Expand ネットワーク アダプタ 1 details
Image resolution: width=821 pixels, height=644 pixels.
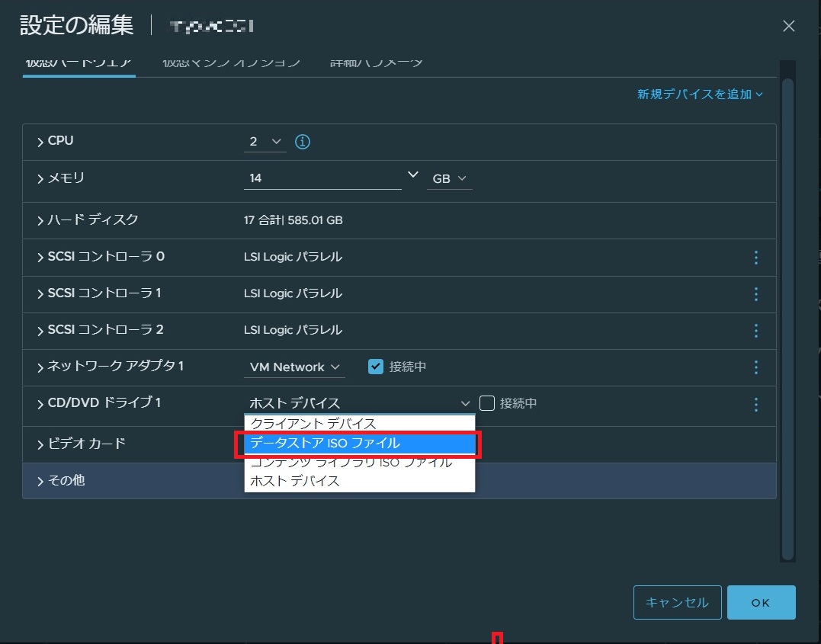(40, 367)
